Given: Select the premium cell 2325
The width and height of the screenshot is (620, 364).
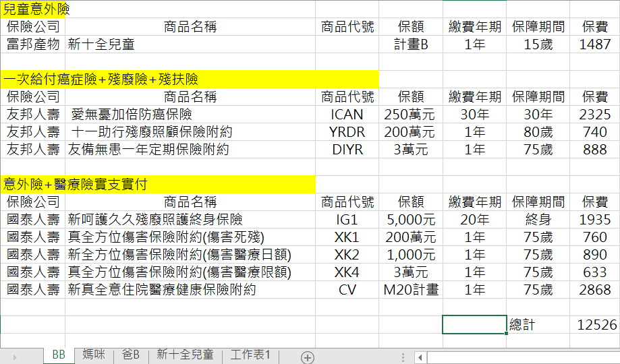Looking at the screenshot, I should click(x=594, y=114).
